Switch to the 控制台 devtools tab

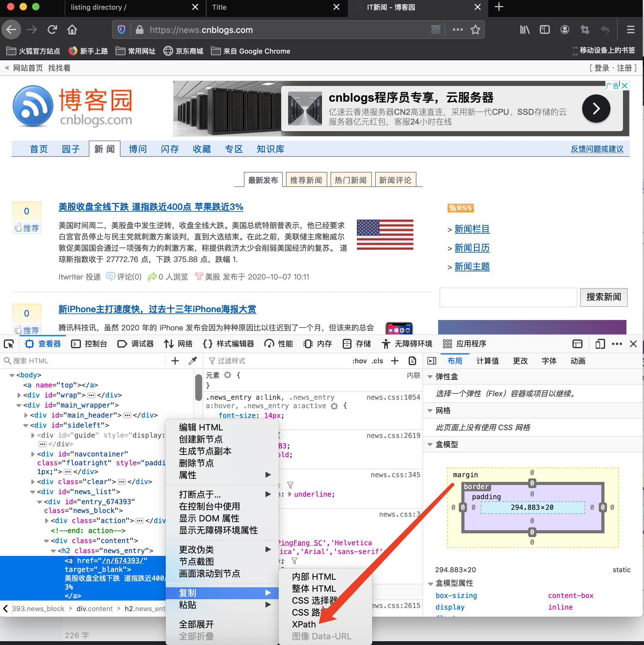(x=89, y=344)
